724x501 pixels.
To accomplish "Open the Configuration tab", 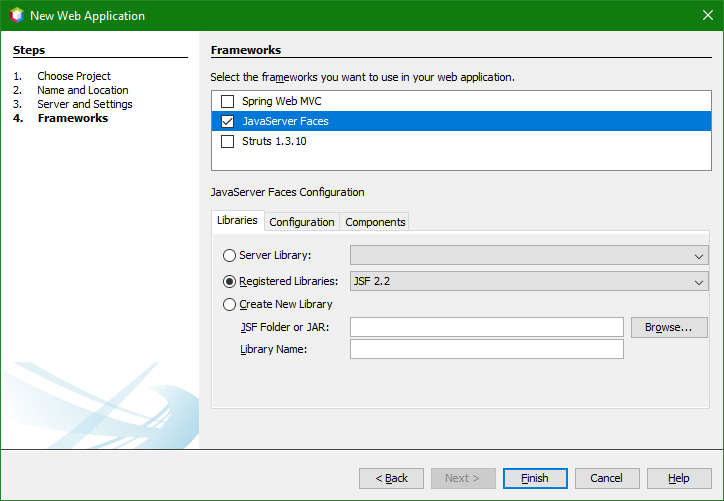I will [x=302, y=222].
